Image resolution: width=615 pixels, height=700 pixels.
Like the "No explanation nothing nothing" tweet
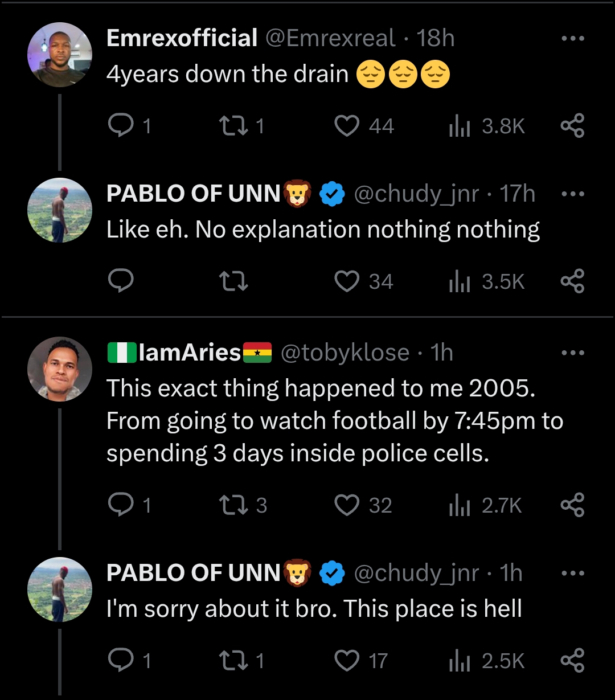click(347, 281)
